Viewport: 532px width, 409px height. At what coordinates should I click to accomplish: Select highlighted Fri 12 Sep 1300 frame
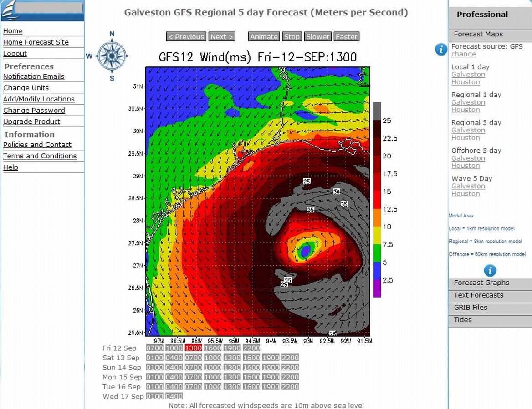194,348
